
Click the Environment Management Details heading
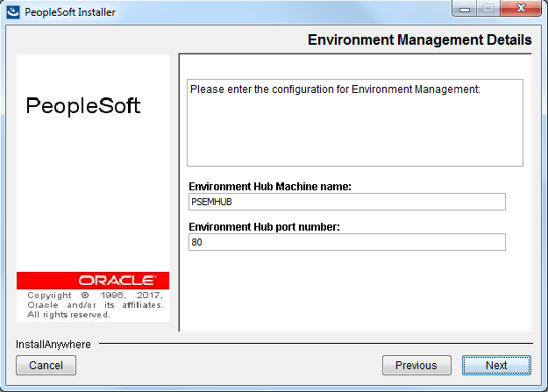(419, 39)
